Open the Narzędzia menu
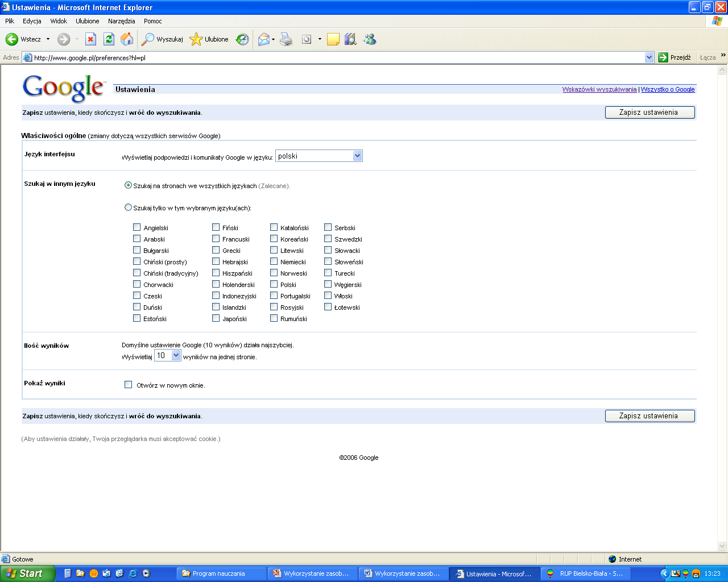Viewport: 728px width, 582px height. coord(122,21)
